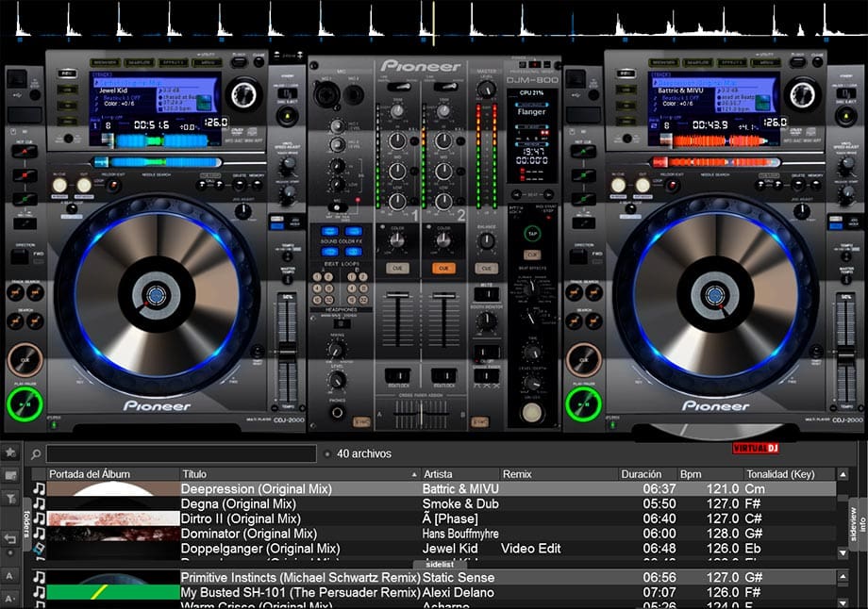Screen dimensions: 868x609
Task: Select the track Deepression (Original Mix)
Action: coord(434,489)
